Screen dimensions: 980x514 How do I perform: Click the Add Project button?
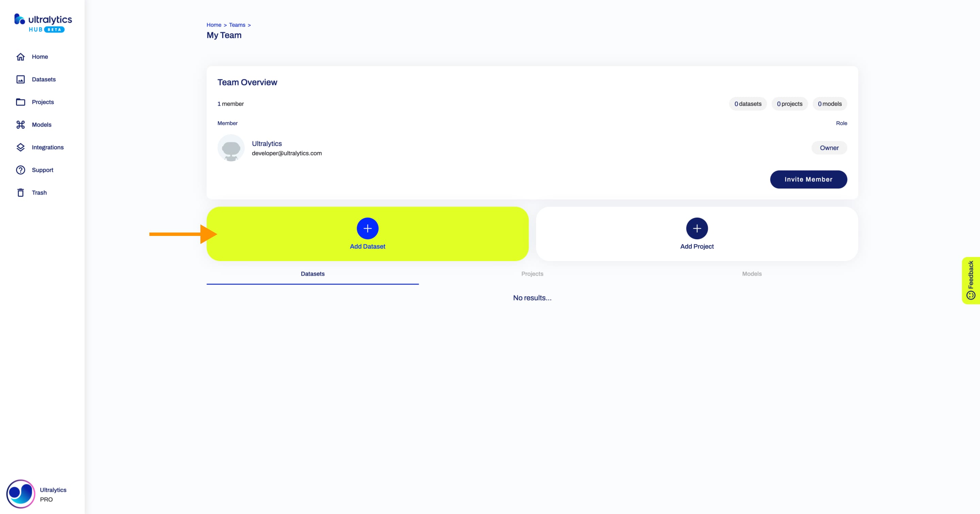pos(697,234)
